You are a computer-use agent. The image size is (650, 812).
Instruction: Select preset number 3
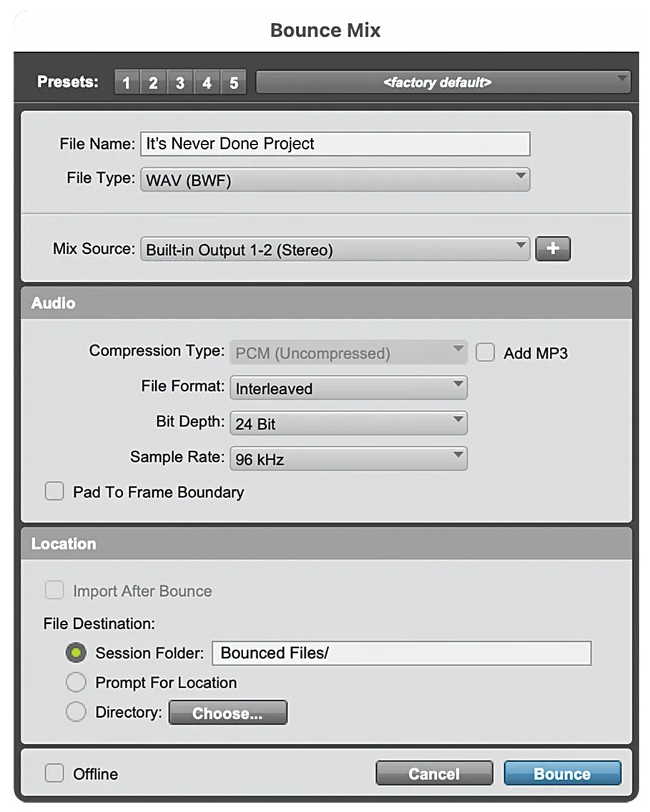(179, 83)
